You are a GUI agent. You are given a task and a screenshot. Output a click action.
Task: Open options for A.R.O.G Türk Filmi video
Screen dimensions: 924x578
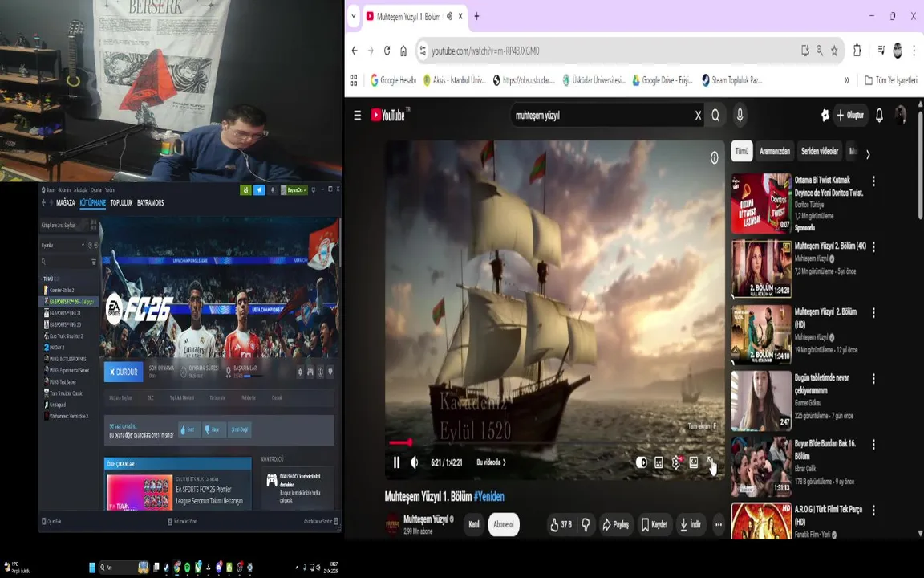874,511
